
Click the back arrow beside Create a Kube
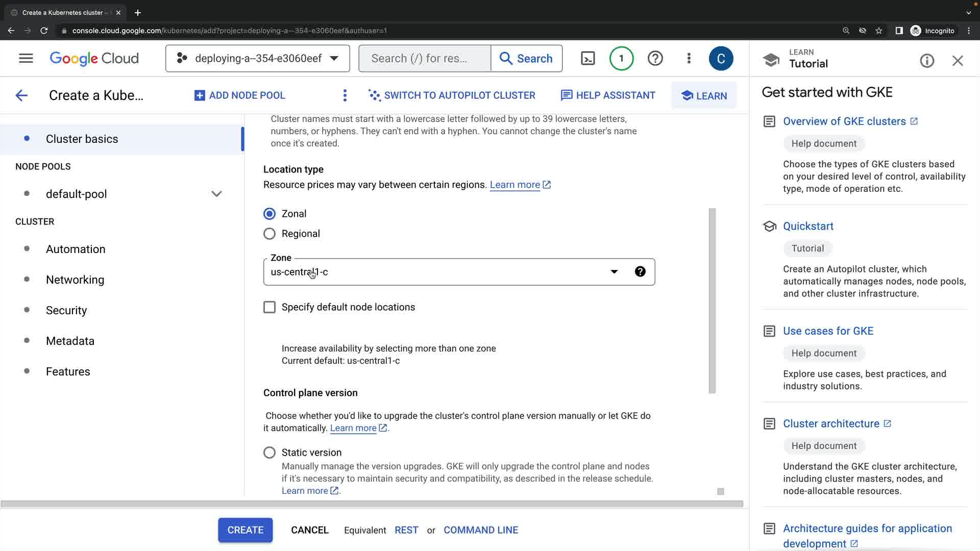tap(21, 95)
